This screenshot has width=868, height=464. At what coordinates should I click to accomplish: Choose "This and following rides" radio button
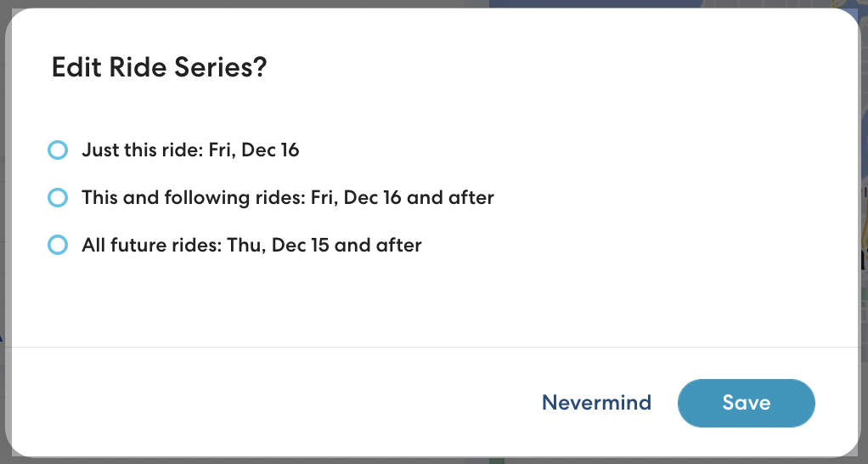[58, 198]
